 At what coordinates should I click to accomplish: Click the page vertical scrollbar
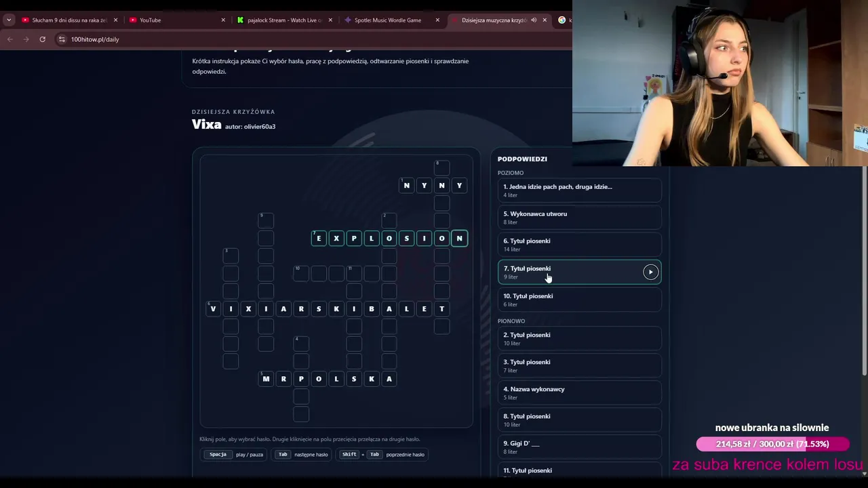click(864, 270)
